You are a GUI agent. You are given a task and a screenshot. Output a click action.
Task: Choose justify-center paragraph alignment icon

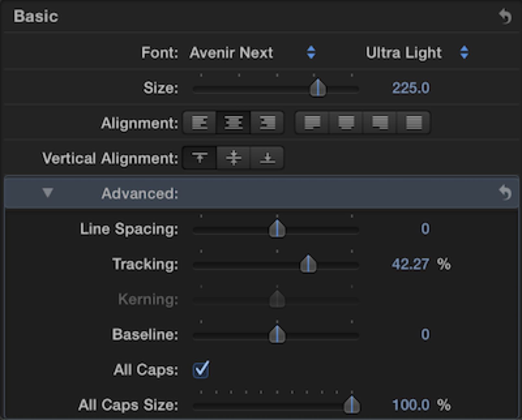point(346,123)
